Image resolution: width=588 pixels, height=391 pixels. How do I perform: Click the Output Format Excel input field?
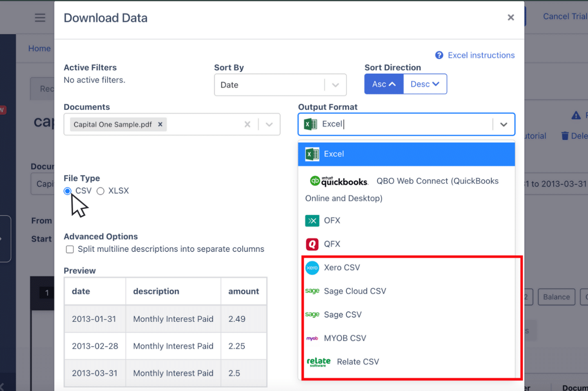point(406,124)
